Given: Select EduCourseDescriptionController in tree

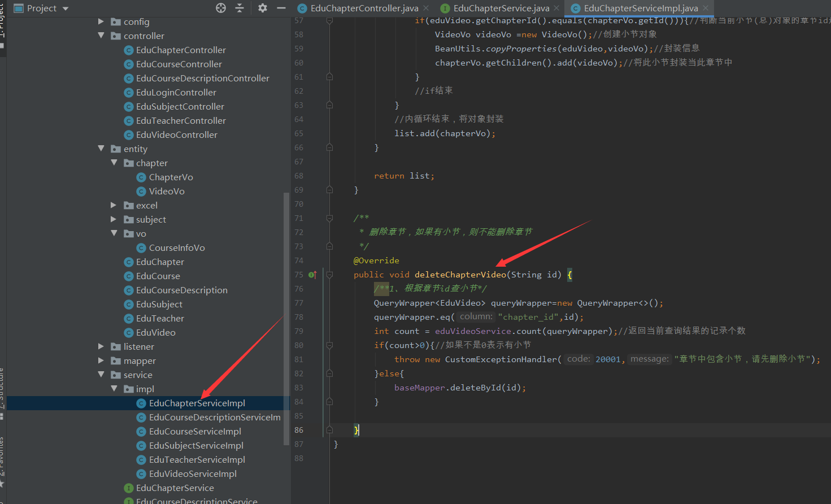Looking at the screenshot, I should 203,78.
